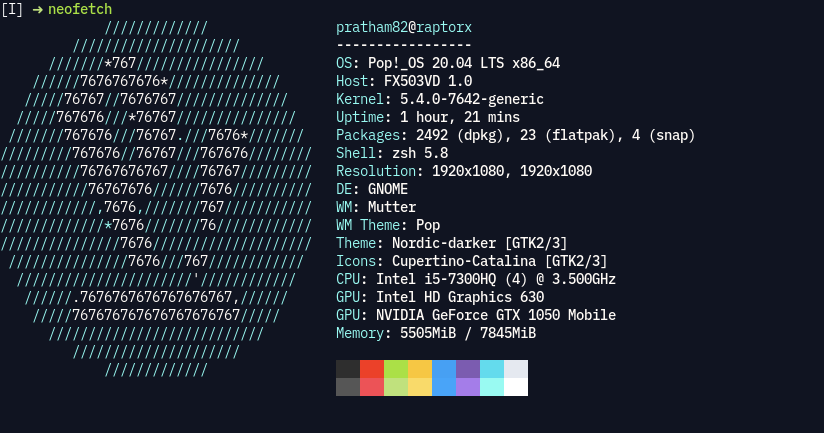Click the OS line Pop!_OS 20.04 LTS
The image size is (824, 433).
[x=448, y=63]
